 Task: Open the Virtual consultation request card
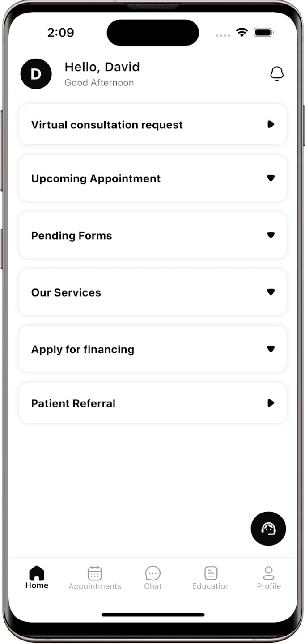coord(152,124)
